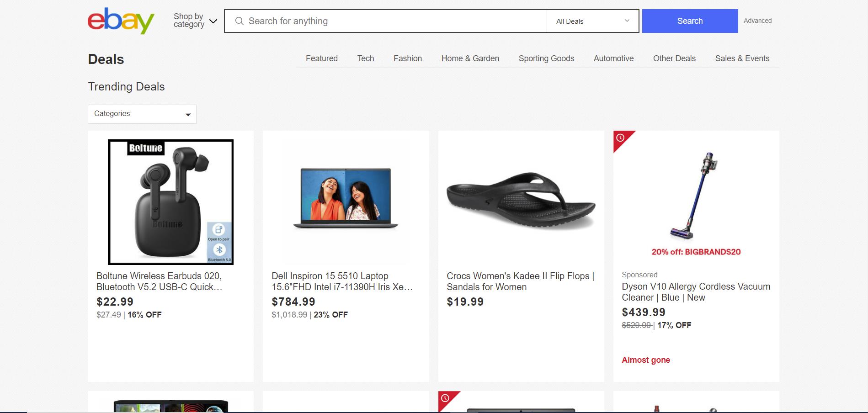Select the Fashion tab
This screenshot has width=868, height=413.
click(408, 58)
